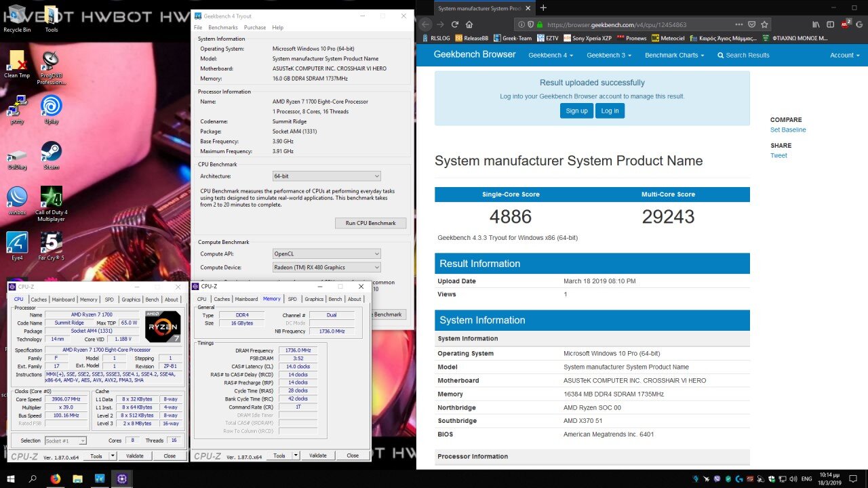Image resolution: width=868 pixels, height=488 pixels.
Task: Bookmark this page with star icon
Action: 765,24
